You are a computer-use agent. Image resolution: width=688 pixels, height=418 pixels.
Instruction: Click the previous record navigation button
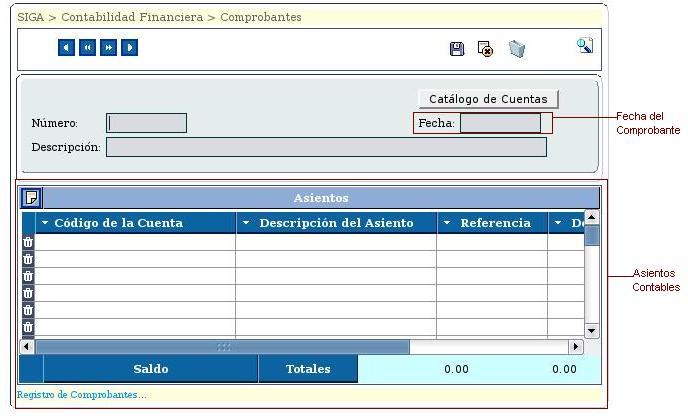(x=87, y=47)
